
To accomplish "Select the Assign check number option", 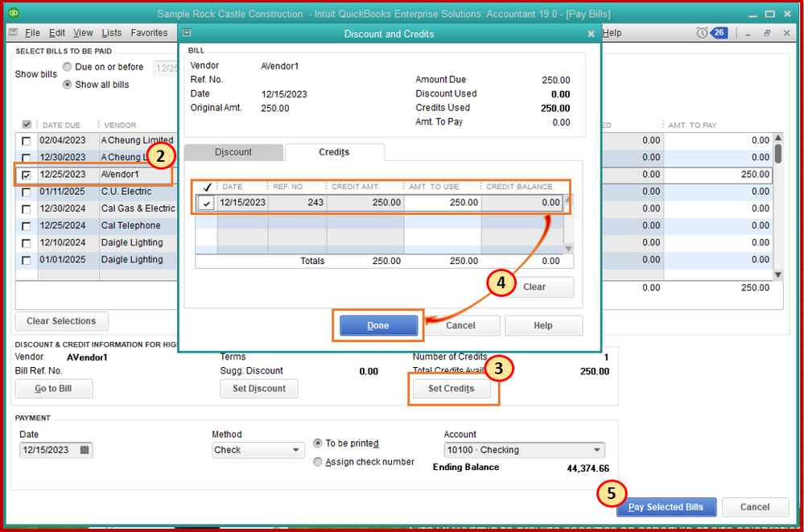I will [x=318, y=462].
